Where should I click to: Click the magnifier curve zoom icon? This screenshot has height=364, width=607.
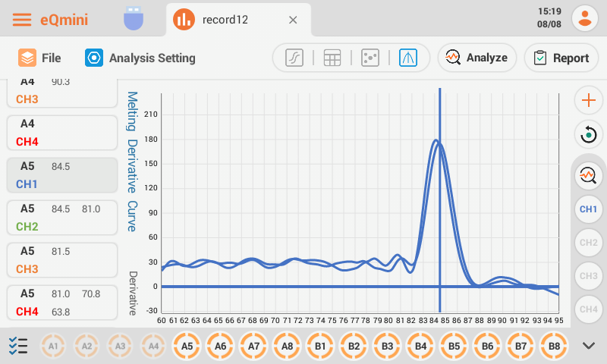tap(588, 175)
